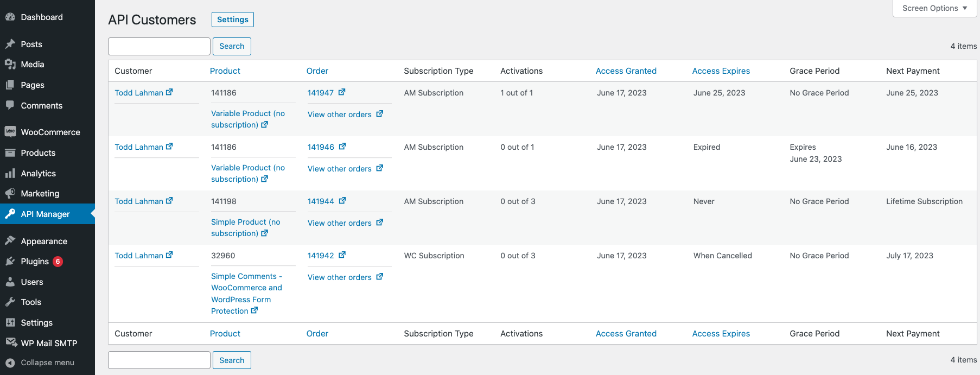
Task: Click inside the customer search field
Action: coord(158,46)
